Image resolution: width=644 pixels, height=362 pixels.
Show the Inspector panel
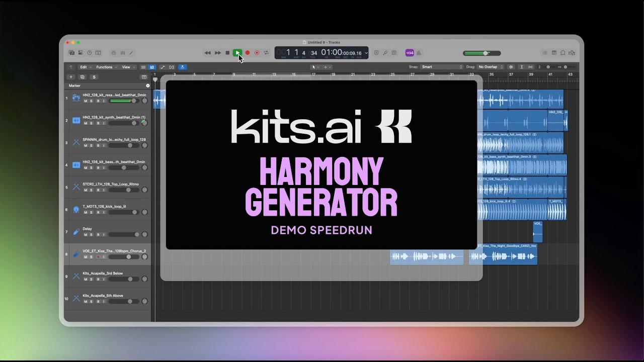[80, 53]
